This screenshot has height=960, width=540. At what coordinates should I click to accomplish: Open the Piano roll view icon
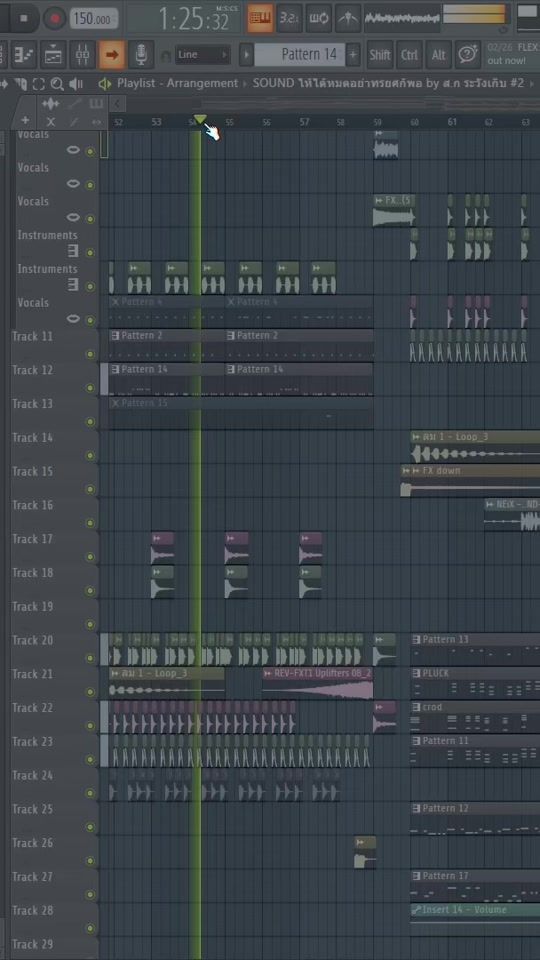pos(25,55)
